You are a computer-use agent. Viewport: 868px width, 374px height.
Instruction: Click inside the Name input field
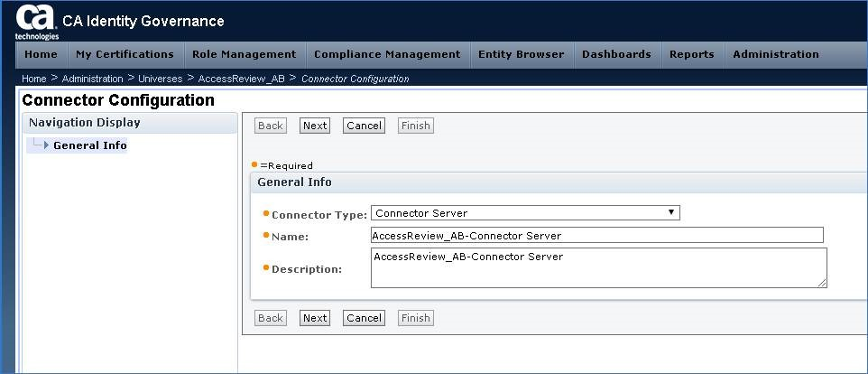(596, 236)
